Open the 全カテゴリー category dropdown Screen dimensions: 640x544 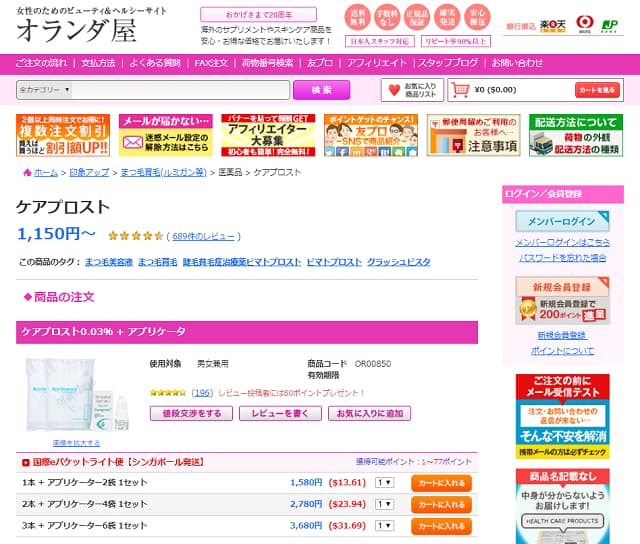pyautogui.click(x=44, y=90)
